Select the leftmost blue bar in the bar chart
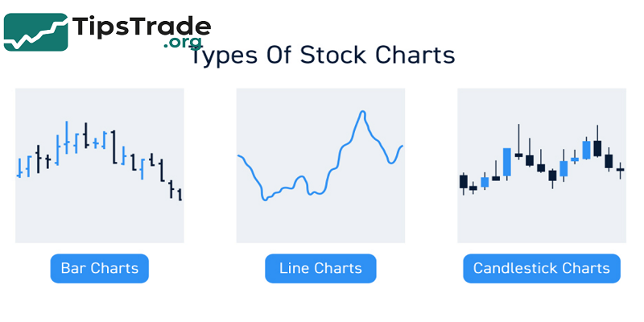 click(19, 167)
